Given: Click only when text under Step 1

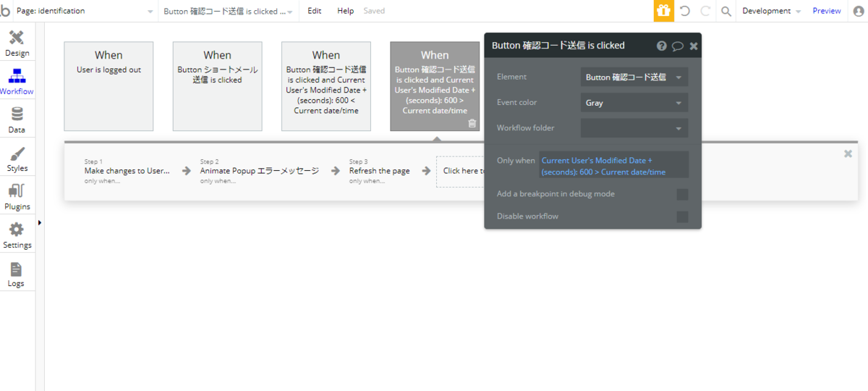Looking at the screenshot, I should click(x=102, y=181).
